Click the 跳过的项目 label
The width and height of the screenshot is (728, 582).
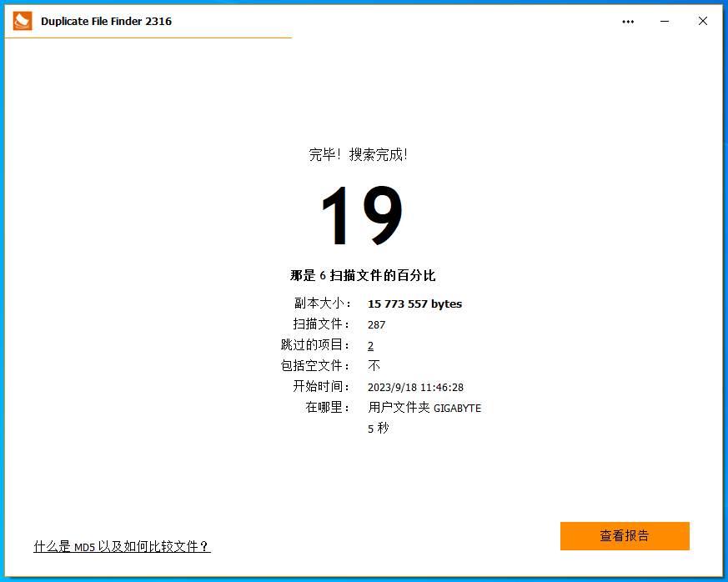(x=315, y=345)
